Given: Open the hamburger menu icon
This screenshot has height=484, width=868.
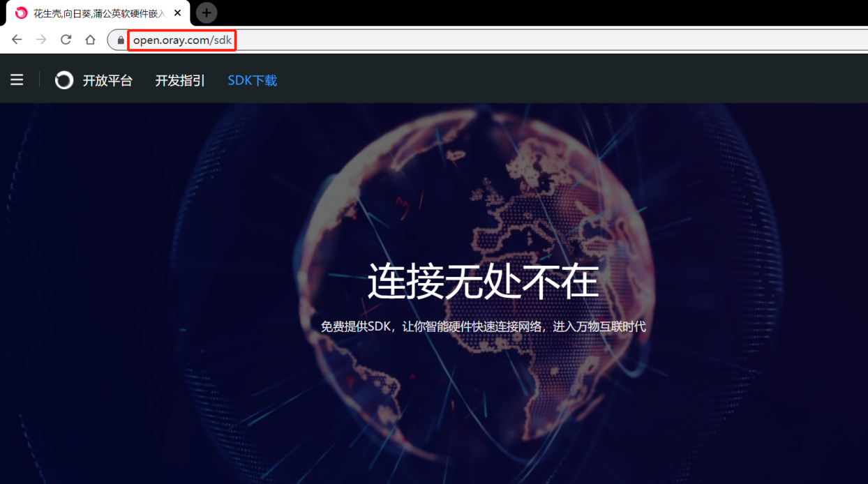Looking at the screenshot, I should tap(17, 80).
